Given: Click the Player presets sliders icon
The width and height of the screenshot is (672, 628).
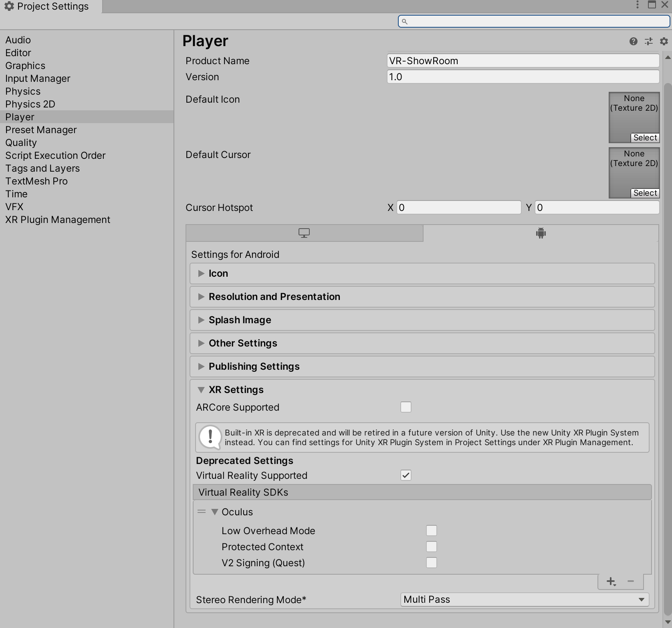Looking at the screenshot, I should 649,41.
